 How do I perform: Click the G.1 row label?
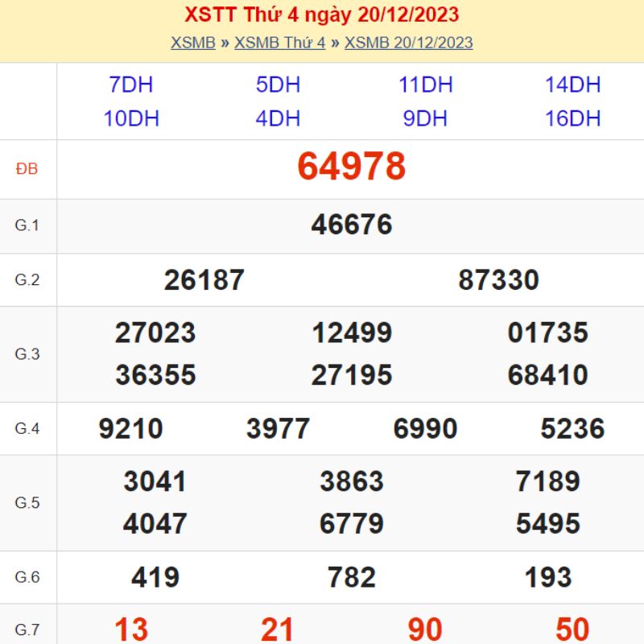coord(27,225)
